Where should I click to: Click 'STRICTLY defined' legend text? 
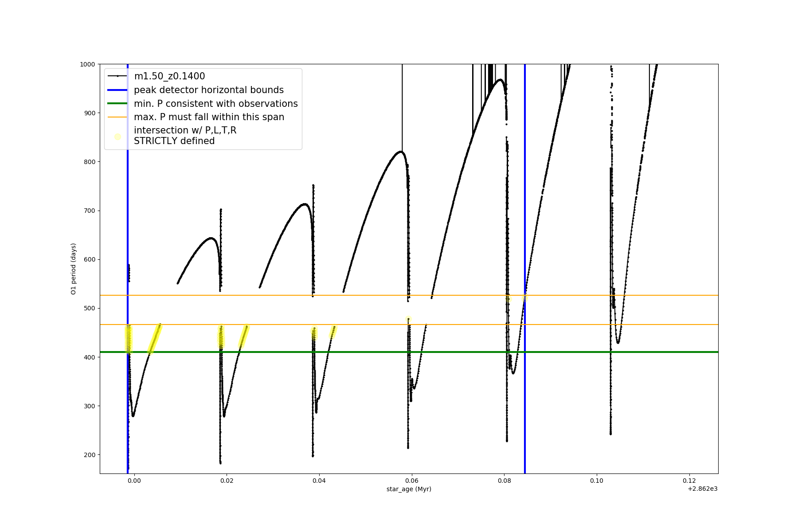(x=174, y=141)
